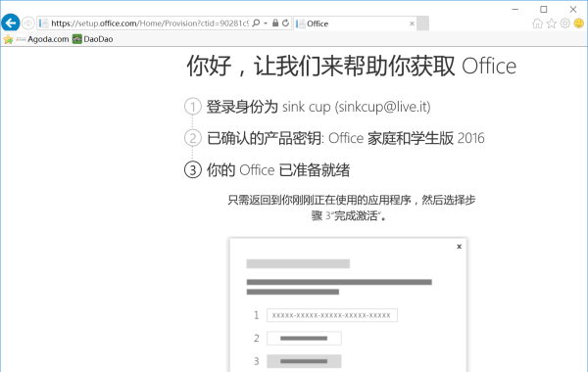Open a new blank tab
588x372 pixels.
pyautogui.click(x=422, y=23)
